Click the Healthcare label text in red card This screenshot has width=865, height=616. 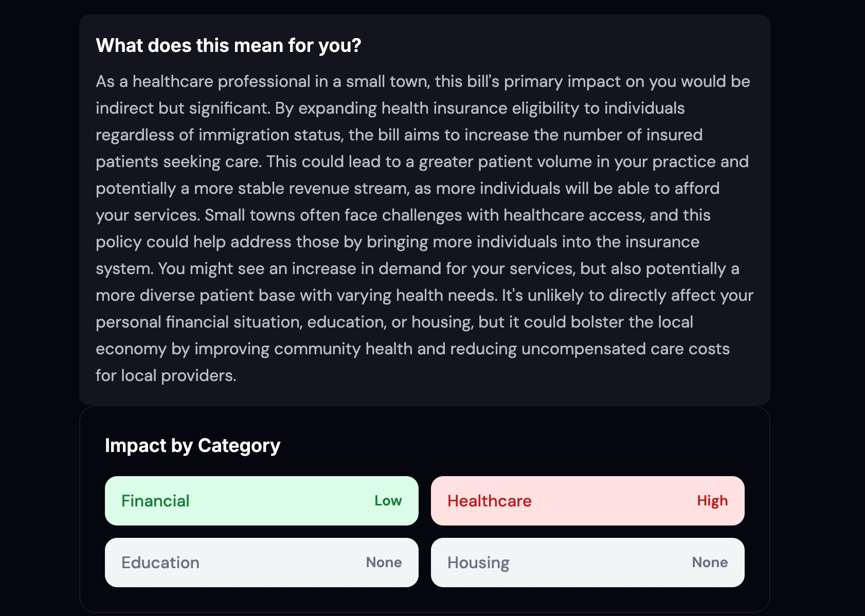[490, 501]
